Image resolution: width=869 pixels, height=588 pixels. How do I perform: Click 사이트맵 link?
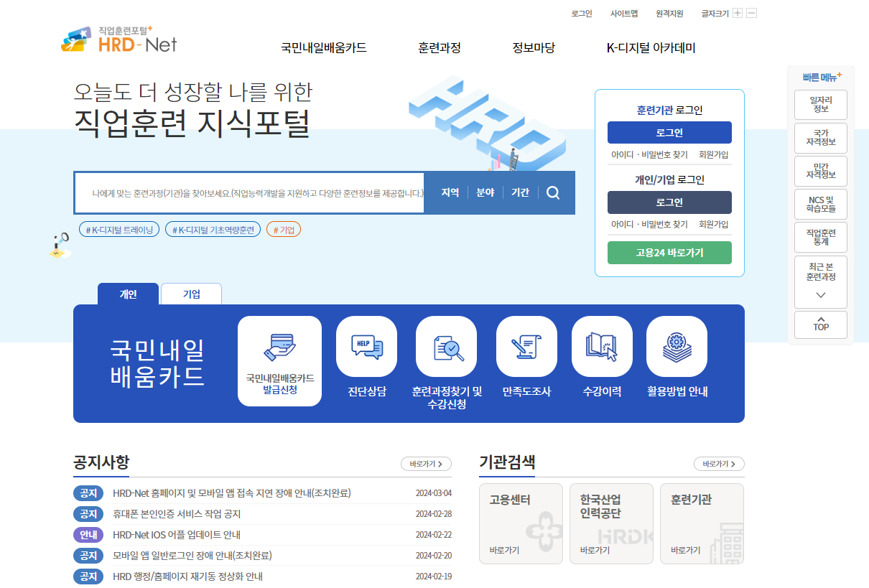click(x=624, y=13)
